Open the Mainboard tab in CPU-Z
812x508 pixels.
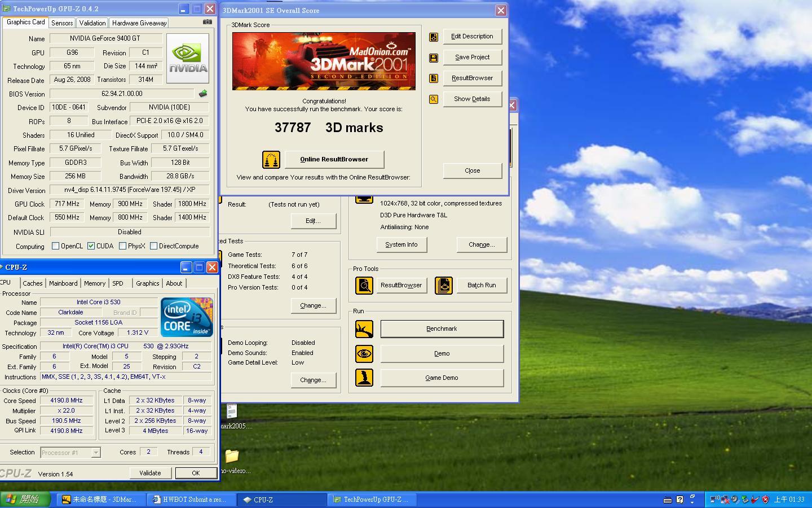click(63, 283)
